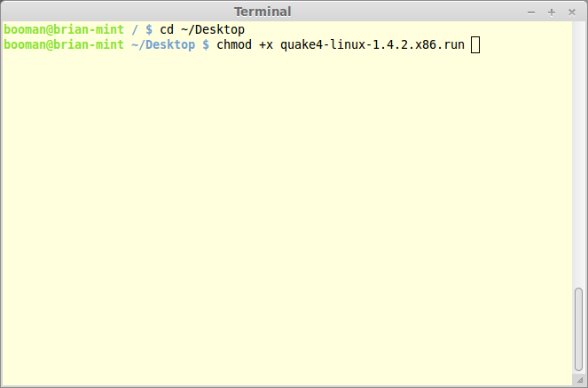The image size is (588, 388).
Task: Close the Terminal window
Action: [x=571, y=12]
